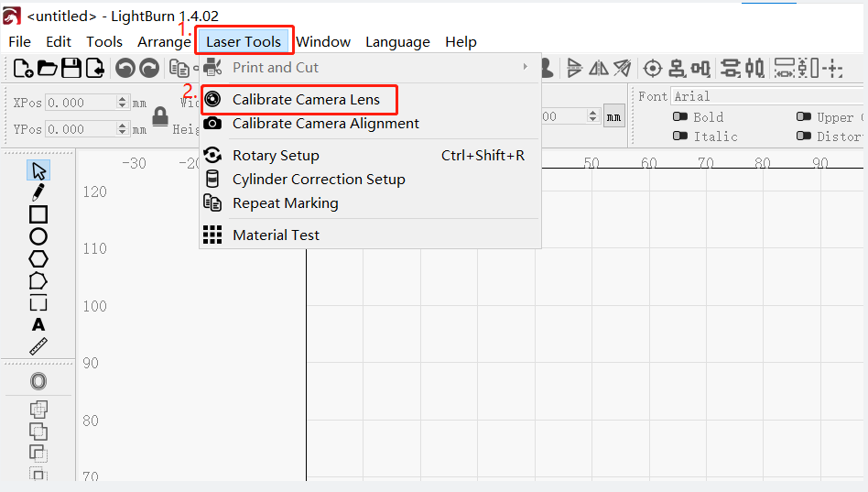Viewport: 868px width, 492px height.
Task: Click the Boolean Weld shapes icon
Action: [38, 409]
